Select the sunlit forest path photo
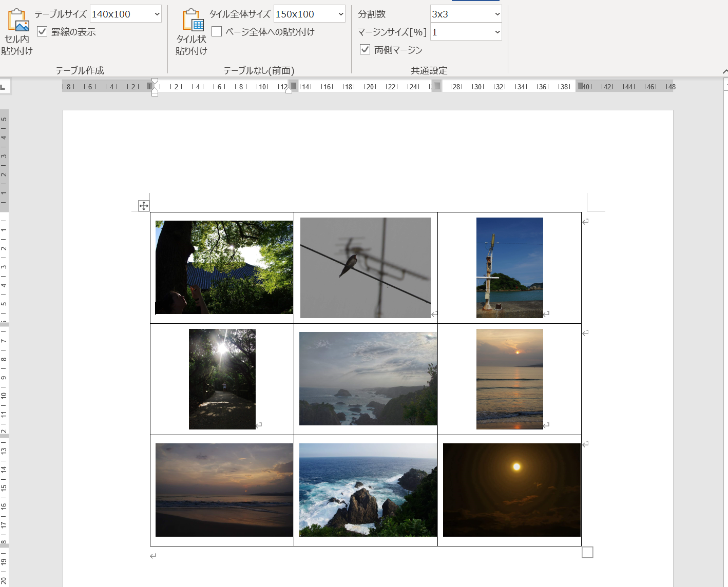The width and height of the screenshot is (728, 587). tap(222, 379)
